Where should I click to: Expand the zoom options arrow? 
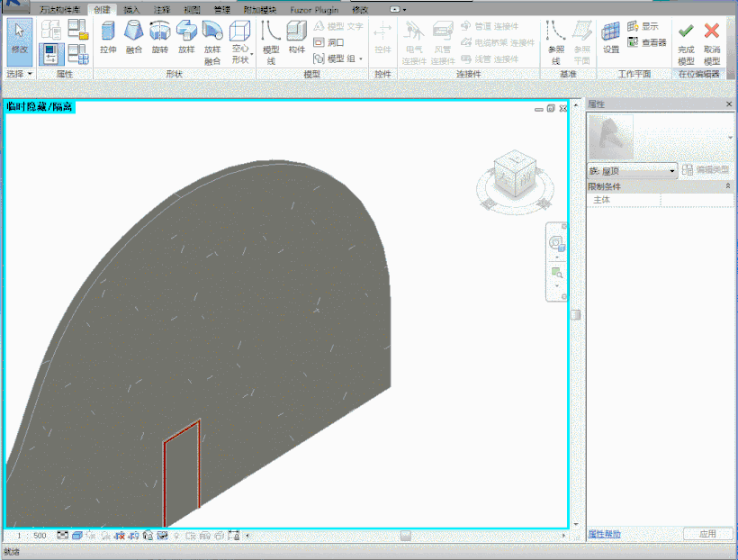coord(557,286)
